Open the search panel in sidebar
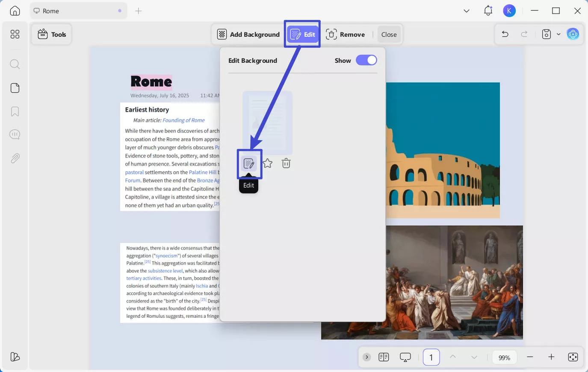588x372 pixels. (x=15, y=64)
